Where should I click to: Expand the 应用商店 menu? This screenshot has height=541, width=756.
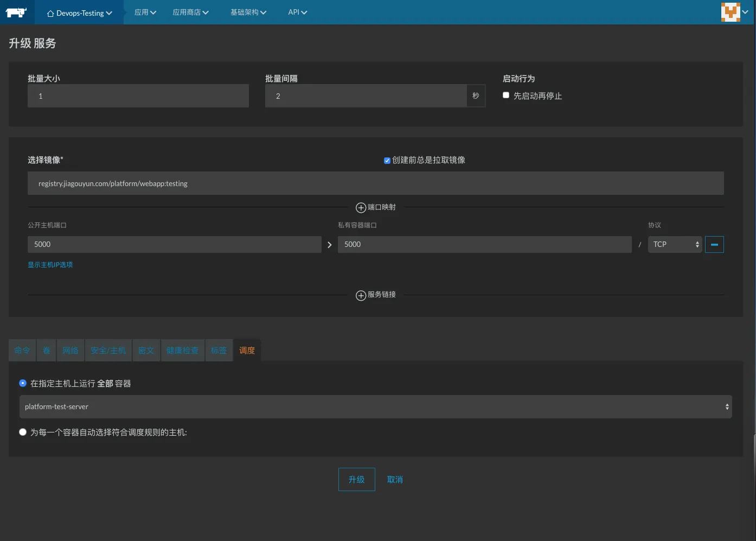(190, 12)
